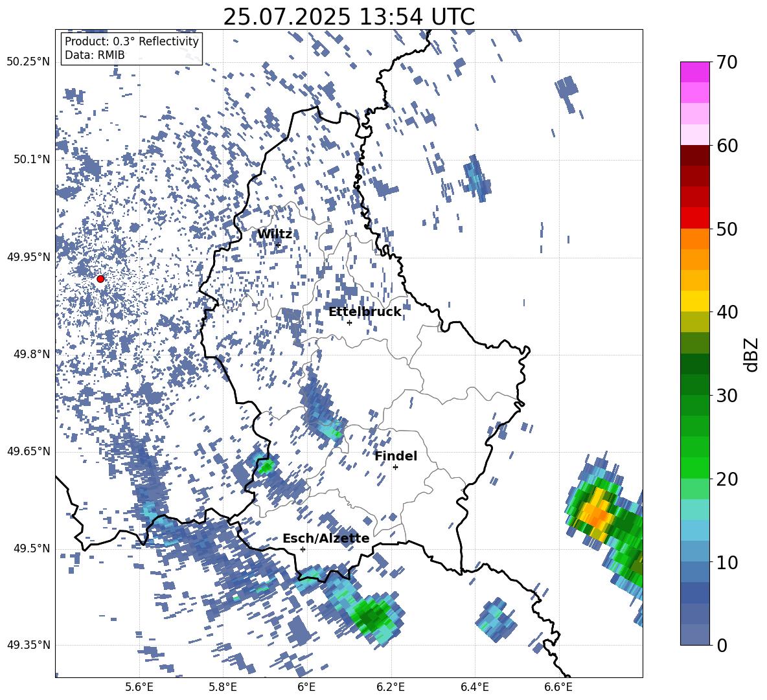Click the Findel cross marker
Viewport: 767px width, 700px height.
coord(395,468)
